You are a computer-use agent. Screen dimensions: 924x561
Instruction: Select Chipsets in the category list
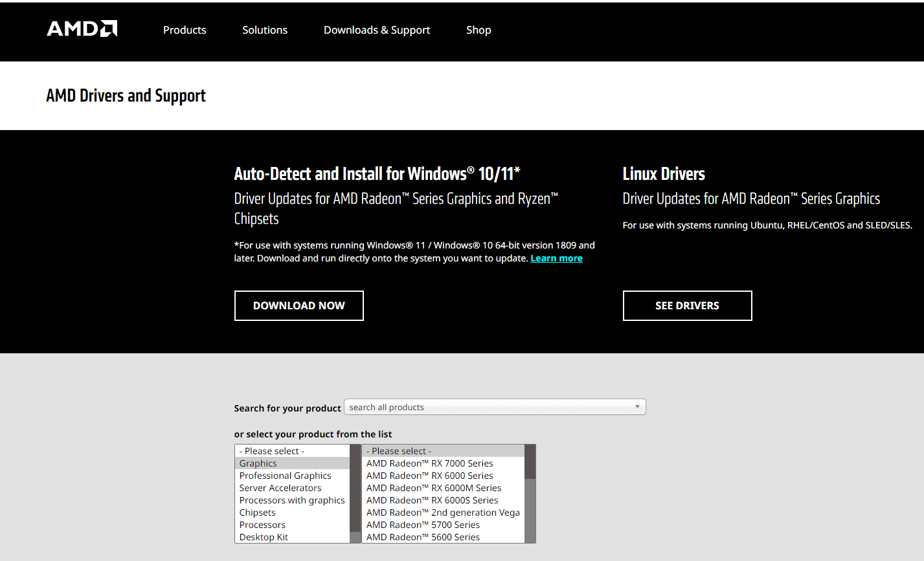(x=292, y=512)
